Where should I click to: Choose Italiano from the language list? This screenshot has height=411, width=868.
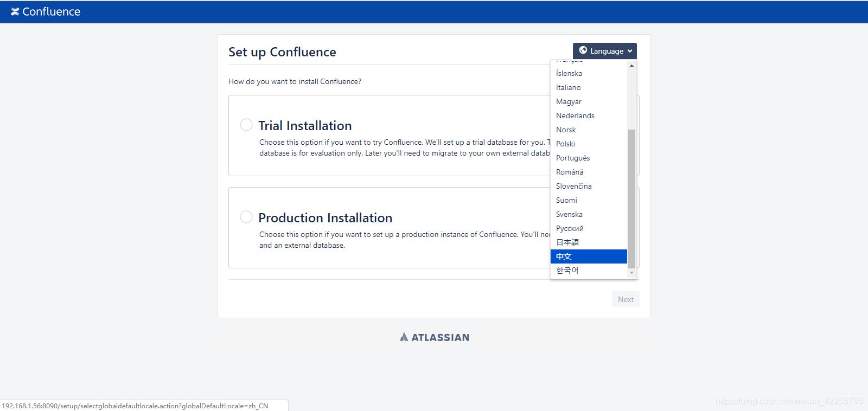(x=589, y=87)
